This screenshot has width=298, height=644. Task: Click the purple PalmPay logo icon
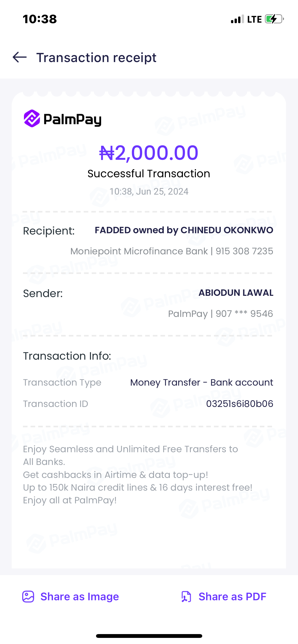[32, 119]
